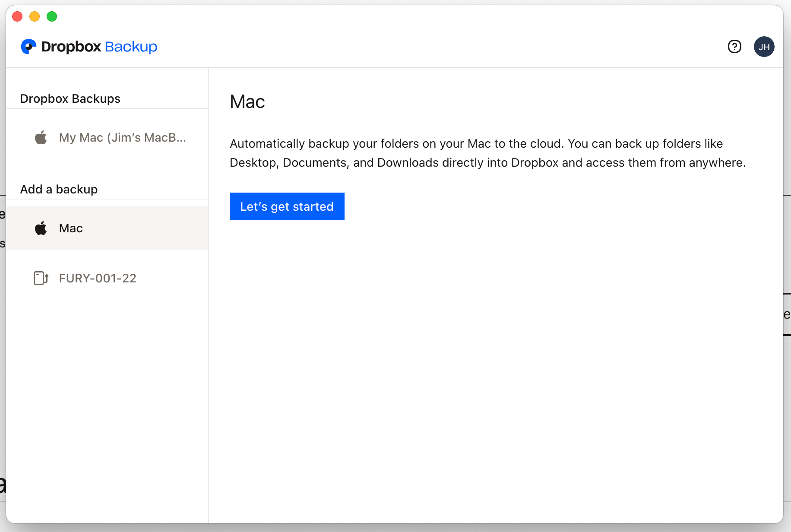This screenshot has width=791, height=532.
Task: Open the JH account avatar
Action: pos(764,47)
